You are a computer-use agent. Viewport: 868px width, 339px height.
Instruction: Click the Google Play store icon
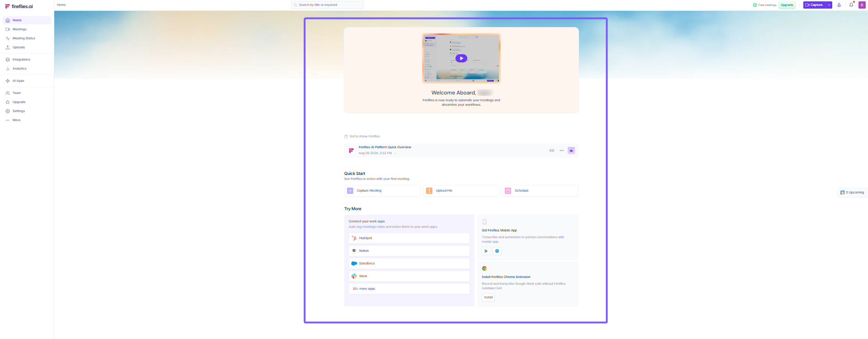point(486,251)
